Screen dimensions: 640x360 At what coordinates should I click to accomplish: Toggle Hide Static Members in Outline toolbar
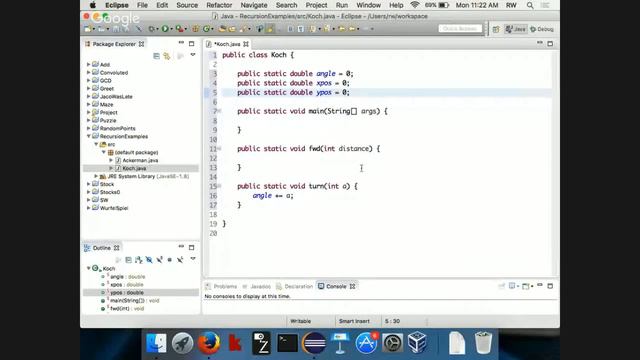159,260
